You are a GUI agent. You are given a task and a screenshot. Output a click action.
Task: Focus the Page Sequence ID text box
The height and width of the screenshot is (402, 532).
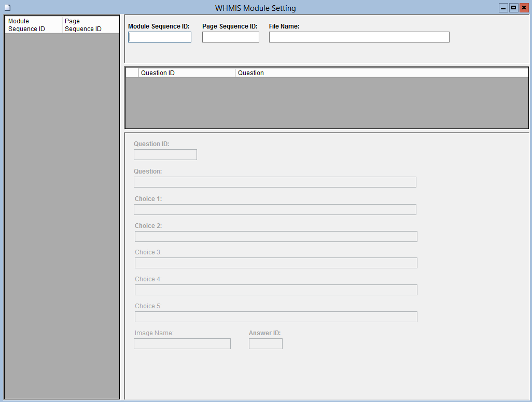tap(230, 37)
